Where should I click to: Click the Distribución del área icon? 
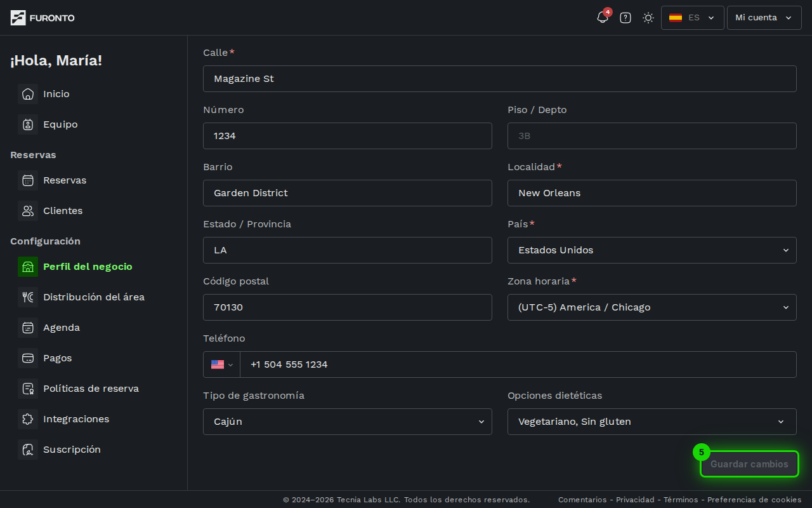[x=28, y=297]
